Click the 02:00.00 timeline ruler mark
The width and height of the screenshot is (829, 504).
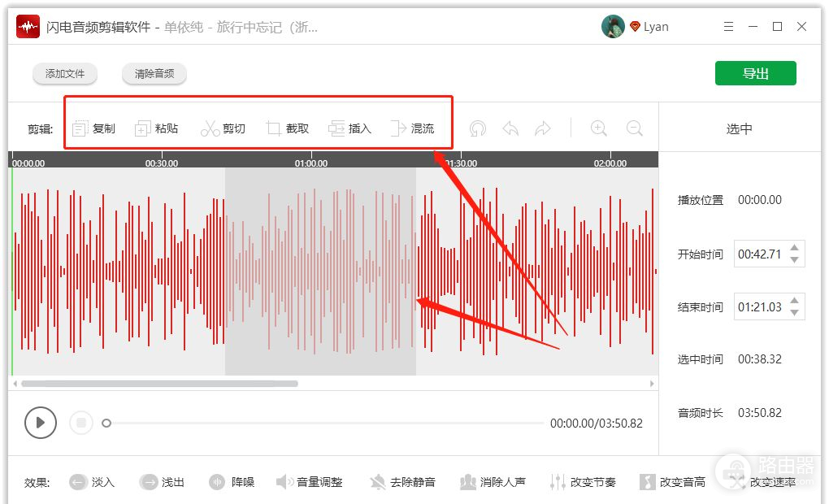tap(610, 163)
